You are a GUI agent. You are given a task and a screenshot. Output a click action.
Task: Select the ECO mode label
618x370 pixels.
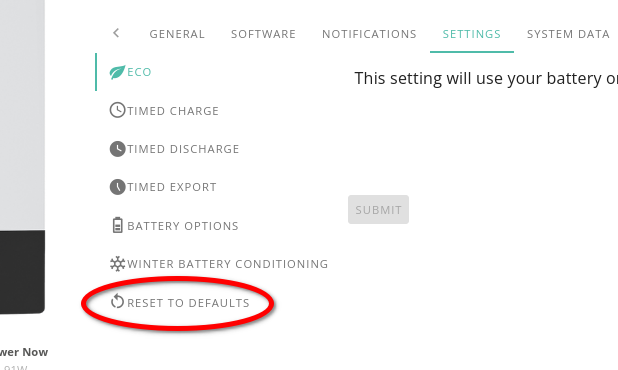(139, 72)
